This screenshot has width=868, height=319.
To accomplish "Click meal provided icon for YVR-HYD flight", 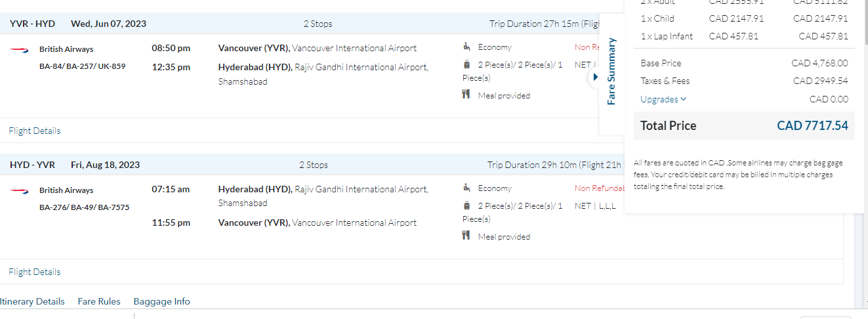I will (466, 95).
